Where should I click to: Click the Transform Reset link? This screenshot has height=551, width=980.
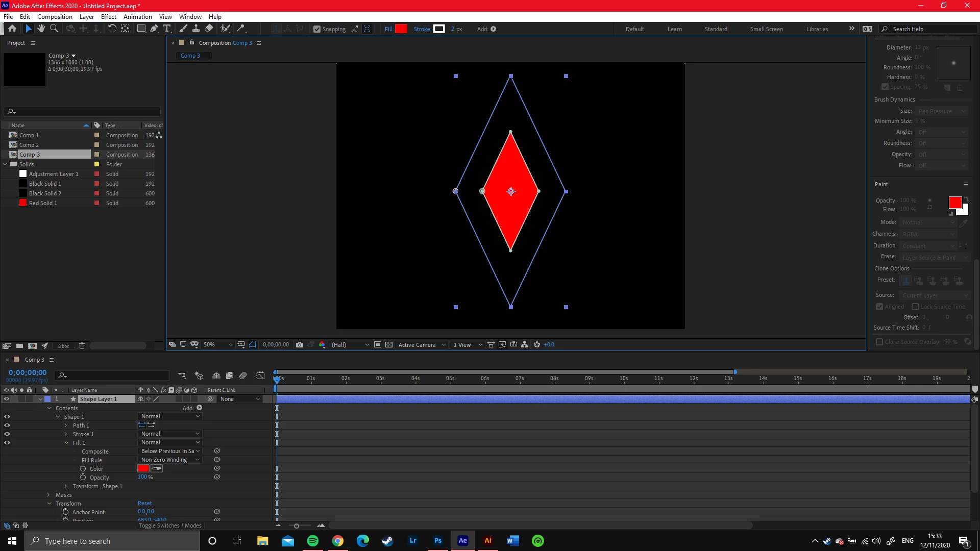coord(144,503)
